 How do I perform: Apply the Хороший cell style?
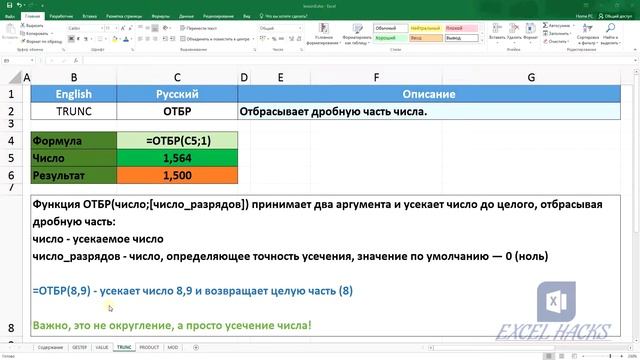pos(390,38)
